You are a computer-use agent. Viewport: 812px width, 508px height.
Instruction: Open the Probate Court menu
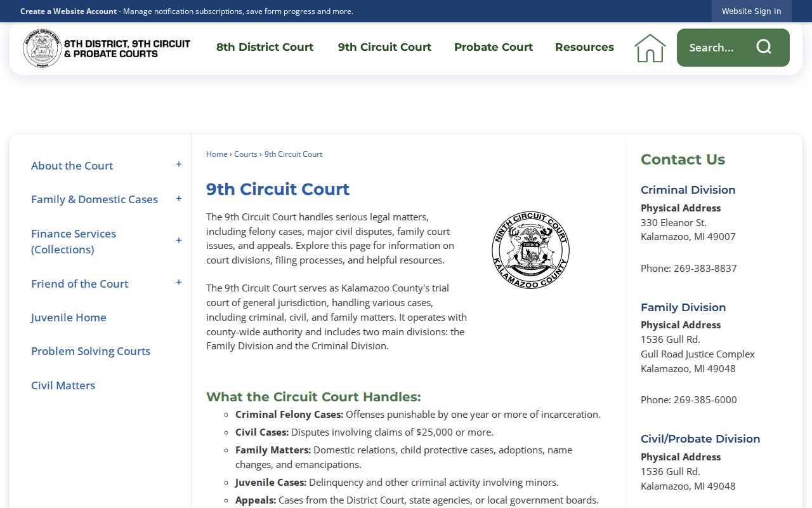pyautogui.click(x=494, y=47)
